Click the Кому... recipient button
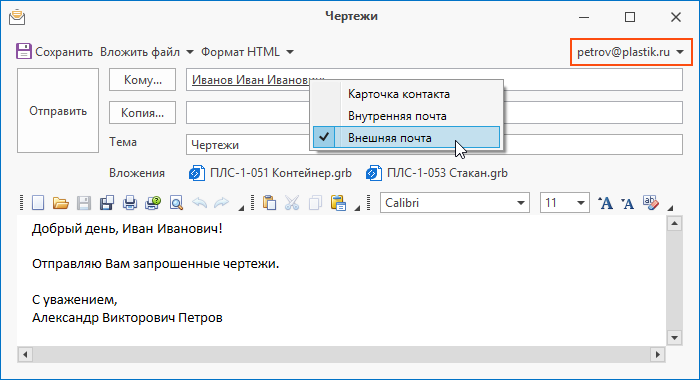The width and height of the screenshot is (700, 380). click(x=142, y=80)
